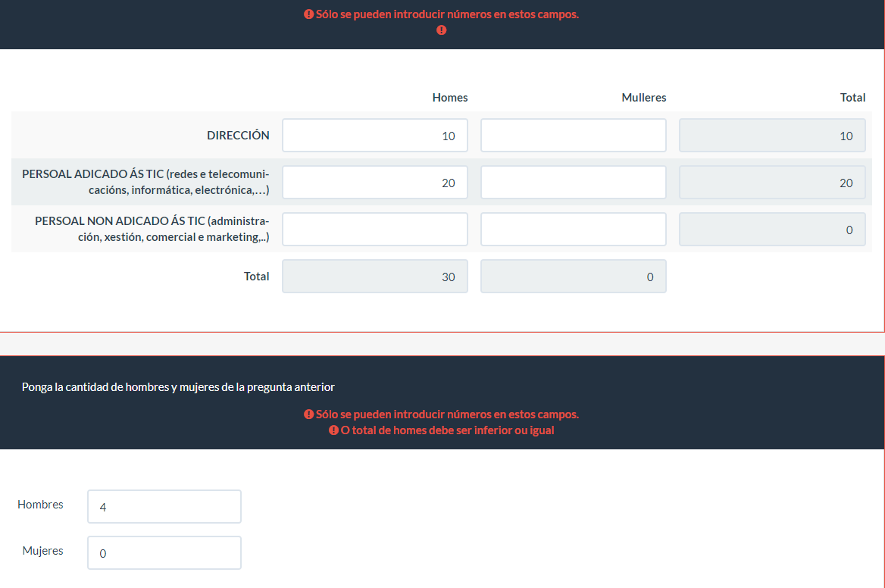
Task: Click Homes input for PERSOAL ADICADO ÁS TIC
Action: 374,183
